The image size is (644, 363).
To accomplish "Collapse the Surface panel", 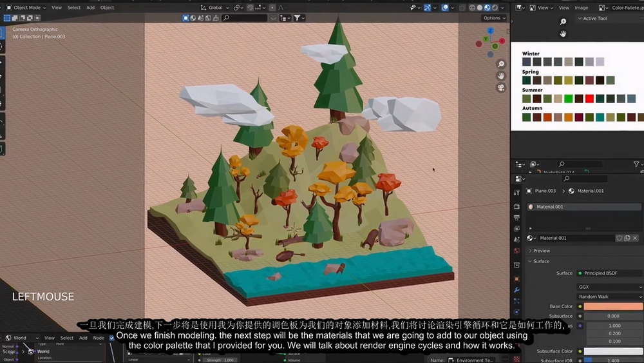I will pyautogui.click(x=538, y=262).
